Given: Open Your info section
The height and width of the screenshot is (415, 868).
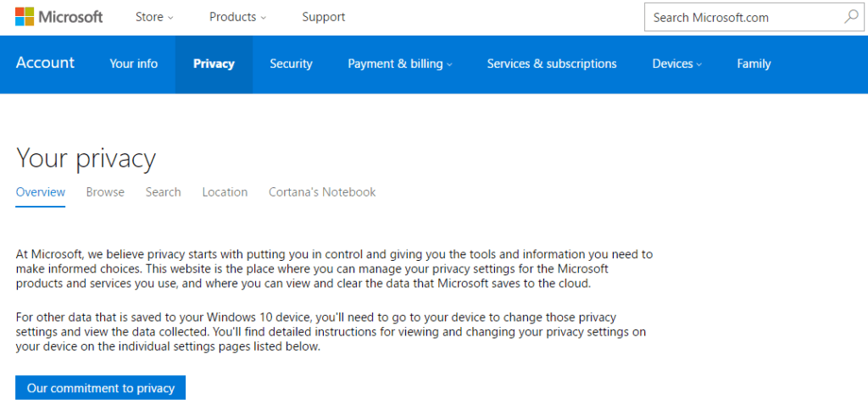Looking at the screenshot, I should 133,64.
